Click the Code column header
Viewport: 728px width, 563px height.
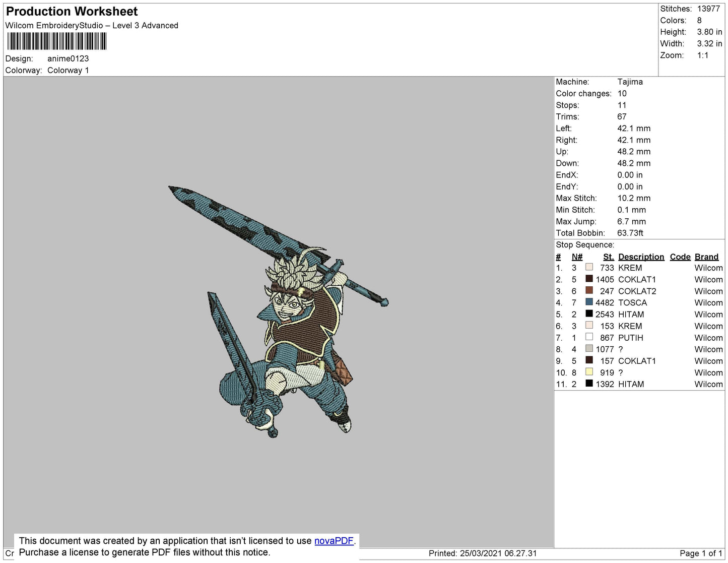[680, 257]
